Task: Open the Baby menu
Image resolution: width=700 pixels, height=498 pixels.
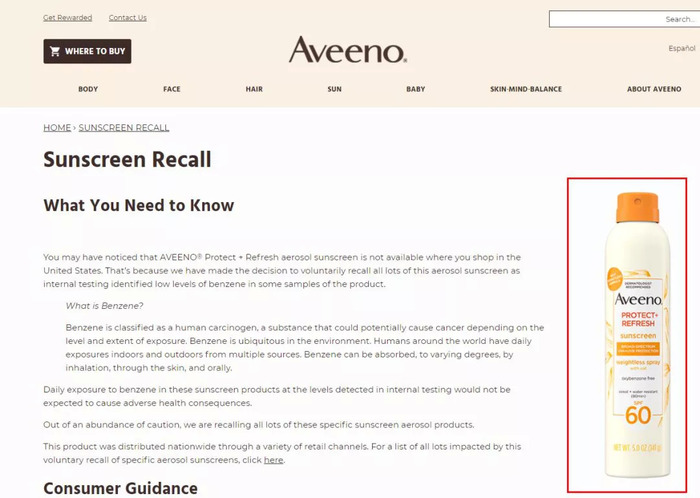Action: click(416, 89)
